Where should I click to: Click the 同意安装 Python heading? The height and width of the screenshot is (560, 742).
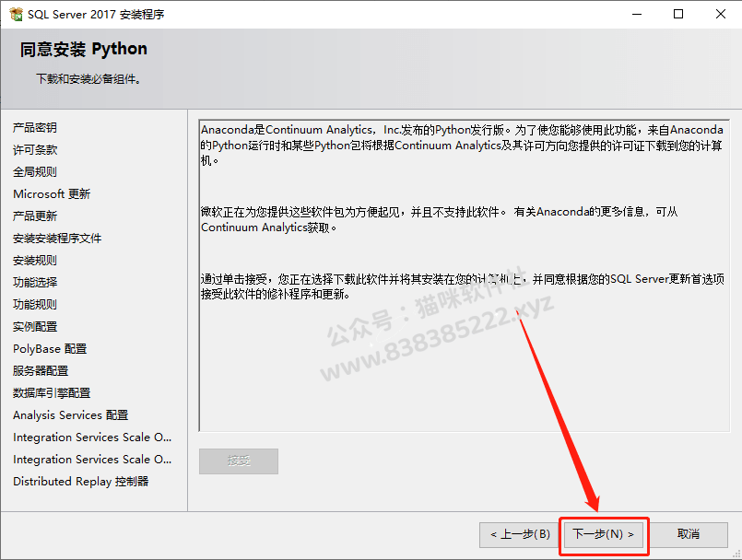(x=84, y=49)
